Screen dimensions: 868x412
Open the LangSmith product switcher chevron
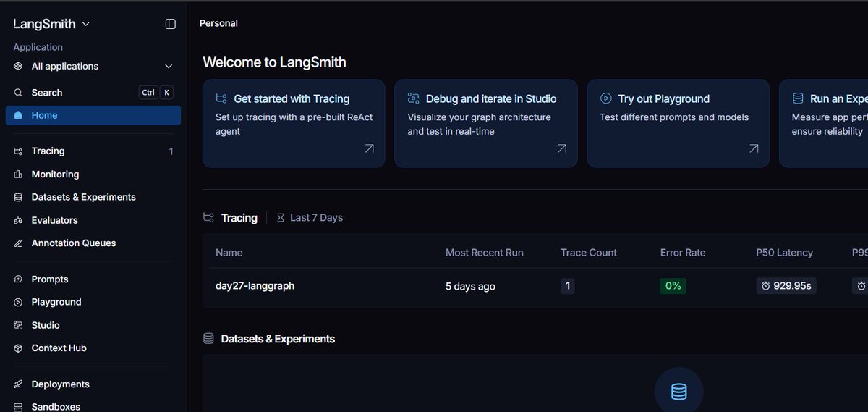pos(86,24)
